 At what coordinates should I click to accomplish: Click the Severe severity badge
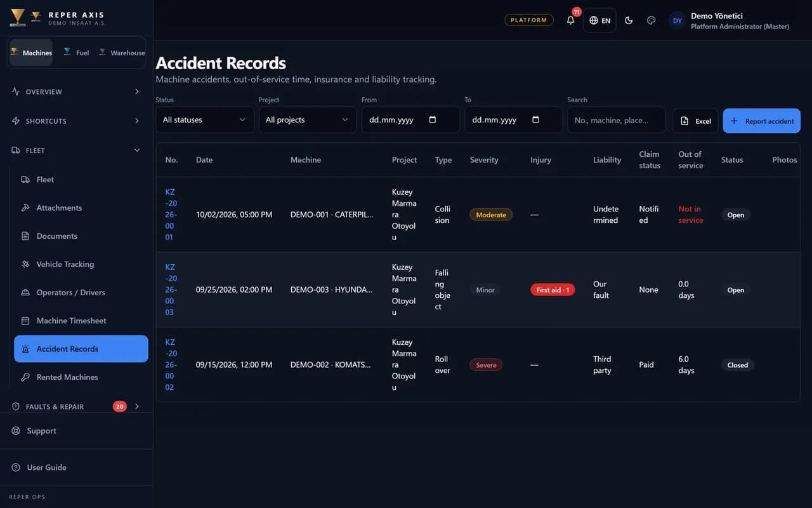tap(486, 364)
